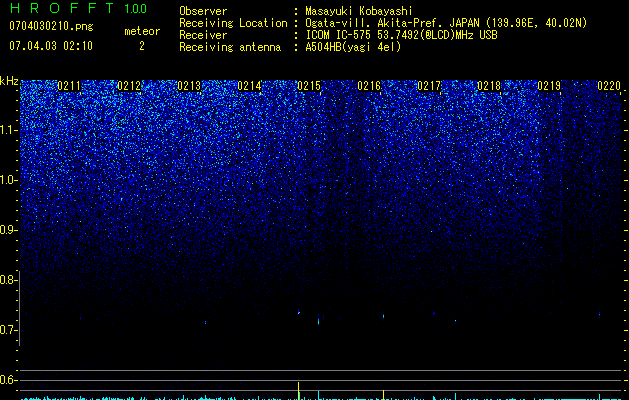The image size is (629, 400).
Task: Click the 0213 time marker
Action: pos(189,86)
